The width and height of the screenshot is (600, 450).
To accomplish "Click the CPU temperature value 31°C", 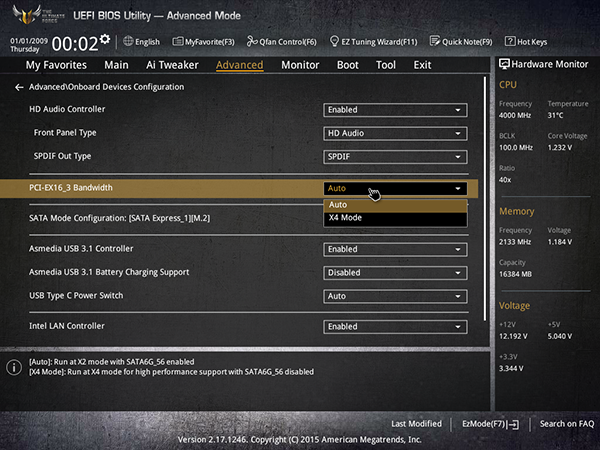I will [555, 116].
